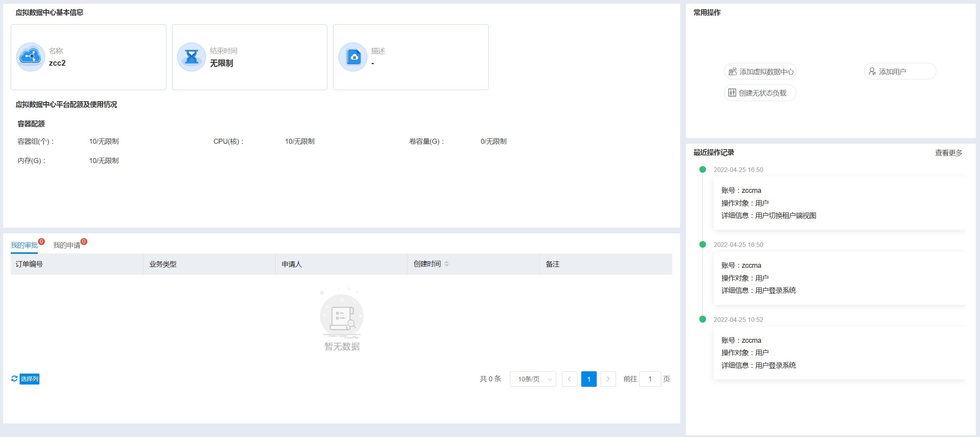Image resolution: width=980 pixels, height=437 pixels.
Task: Go to the next page arrow
Action: (608, 379)
